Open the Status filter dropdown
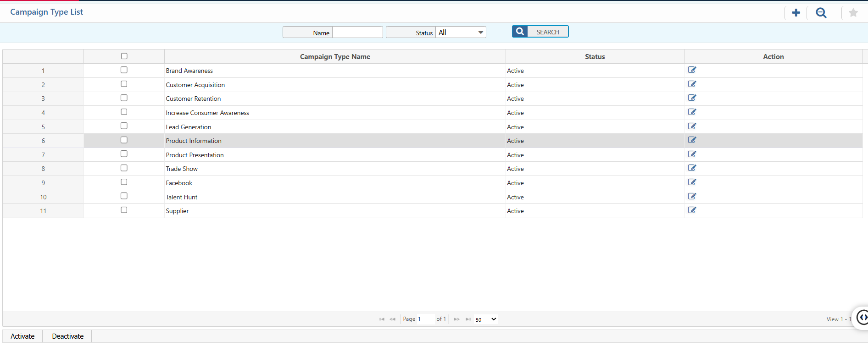 point(461,33)
